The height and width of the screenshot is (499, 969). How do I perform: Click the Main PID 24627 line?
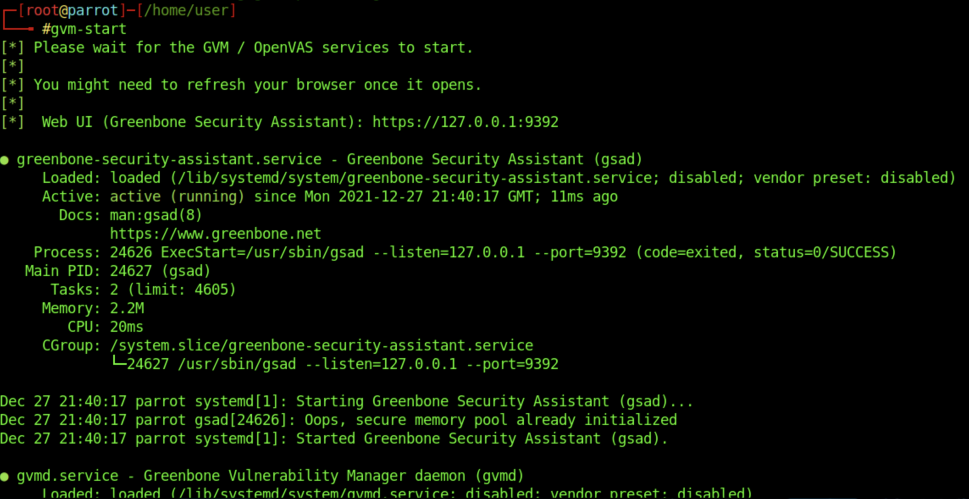pyautogui.click(x=117, y=271)
